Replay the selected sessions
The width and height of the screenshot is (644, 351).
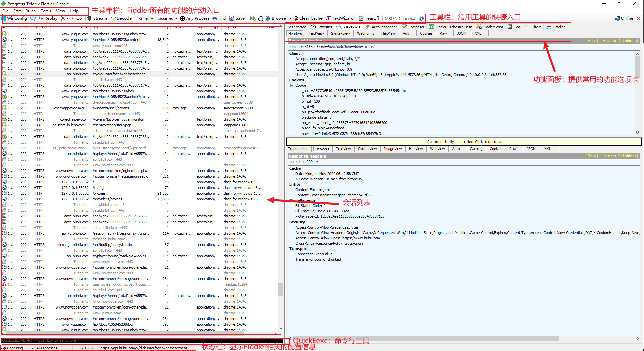click(48, 18)
